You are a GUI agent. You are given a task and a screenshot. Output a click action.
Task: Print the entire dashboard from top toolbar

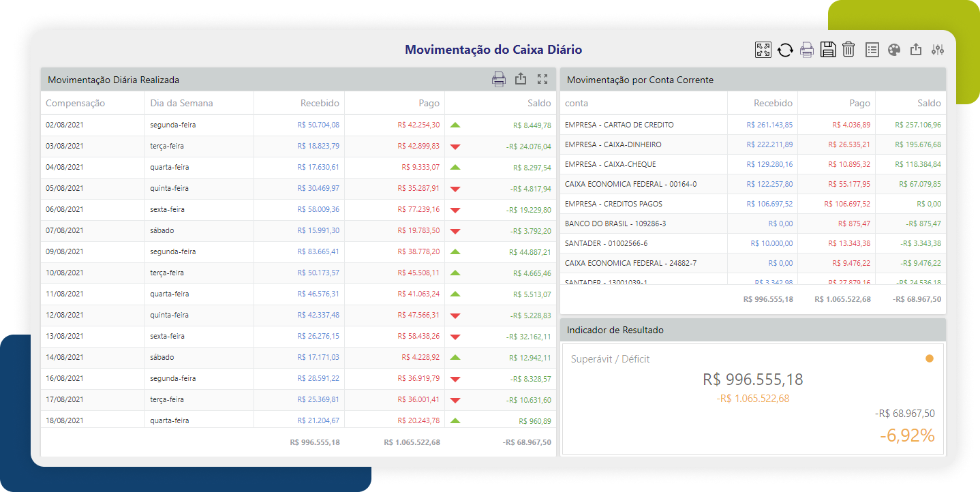coord(807,50)
